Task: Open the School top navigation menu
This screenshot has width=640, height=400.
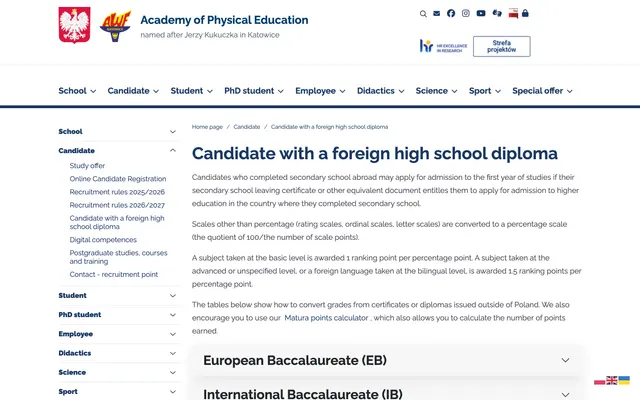Action: tap(77, 91)
